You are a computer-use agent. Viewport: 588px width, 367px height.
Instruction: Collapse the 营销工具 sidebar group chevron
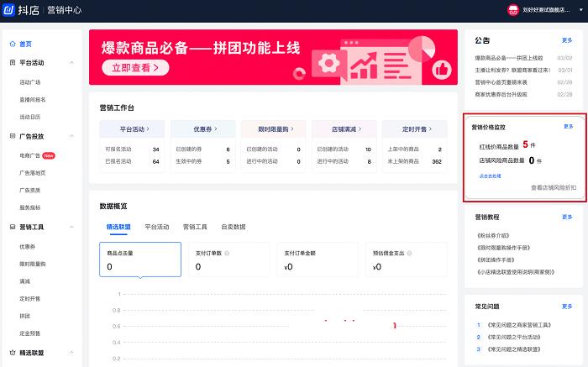[71, 227]
